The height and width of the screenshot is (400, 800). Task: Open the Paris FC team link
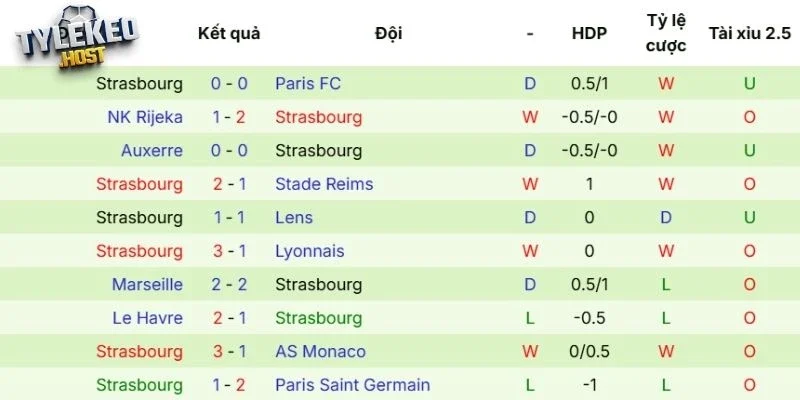pos(308,84)
